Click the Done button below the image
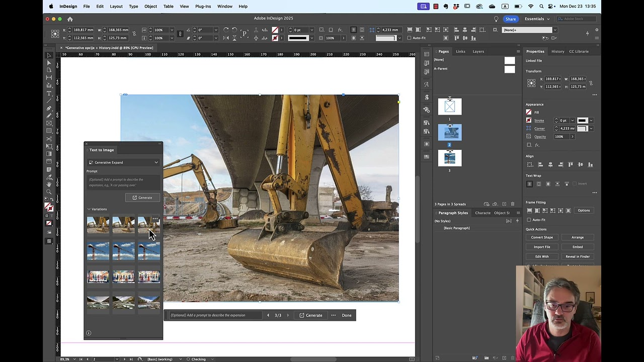 coord(346,315)
